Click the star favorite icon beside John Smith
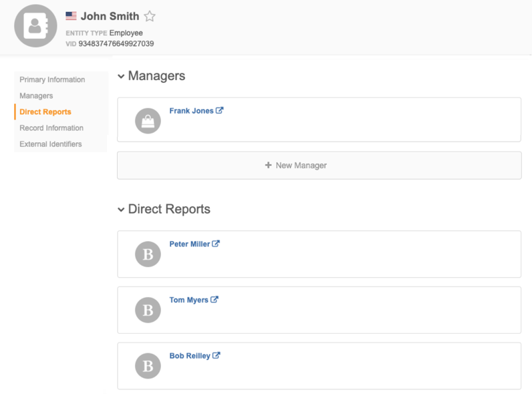This screenshot has width=532, height=394. [150, 17]
